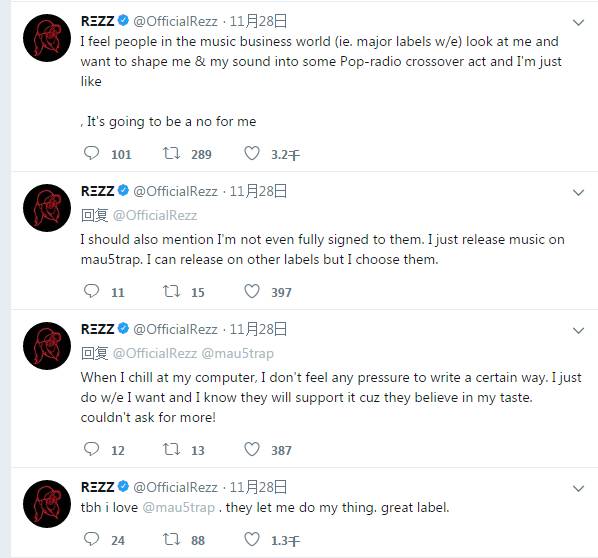The image size is (598, 558).
Task: Retweet the tweet with 88 retweets
Action: [171, 539]
